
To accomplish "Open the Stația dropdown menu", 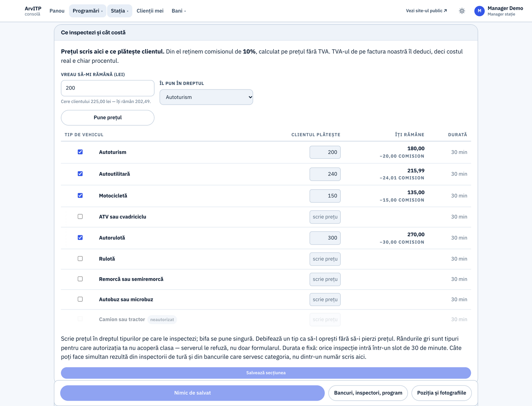I will tap(119, 11).
